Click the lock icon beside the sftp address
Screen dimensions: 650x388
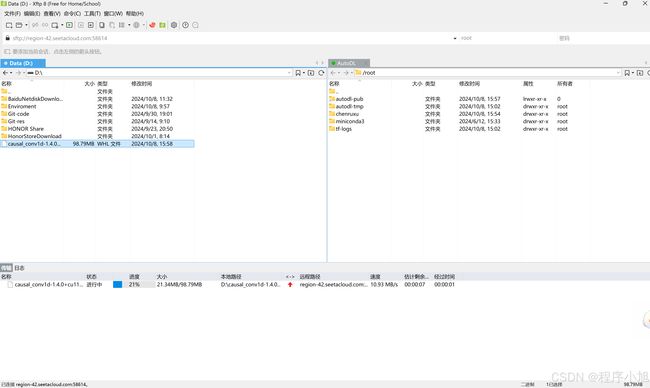click(7, 38)
